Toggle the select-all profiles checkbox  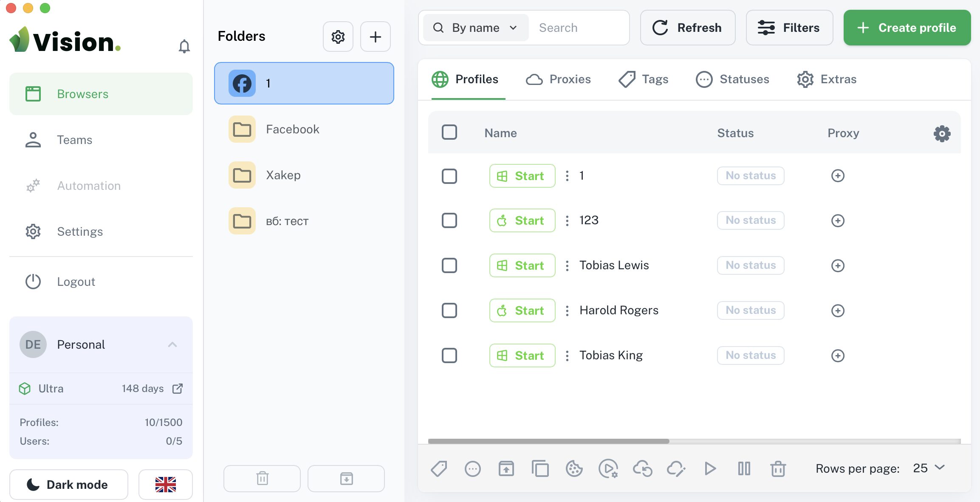[449, 133]
